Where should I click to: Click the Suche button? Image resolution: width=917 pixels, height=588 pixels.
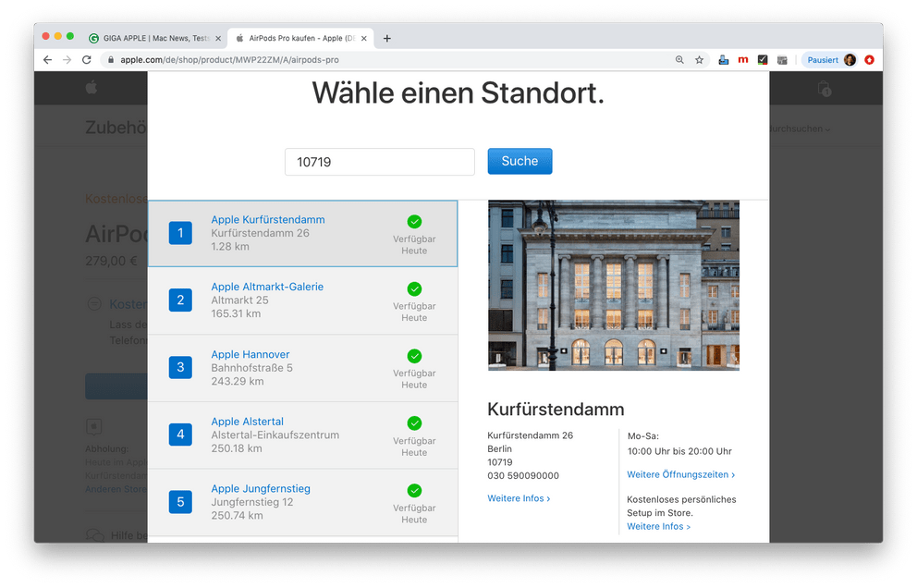click(x=520, y=161)
